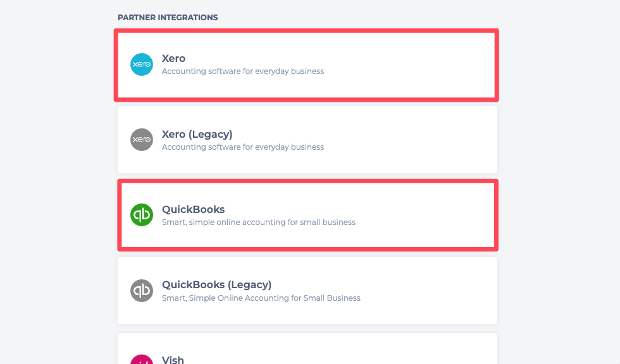This screenshot has height=364, width=620.
Task: Click the pink Vish logo icon
Action: click(x=142, y=360)
